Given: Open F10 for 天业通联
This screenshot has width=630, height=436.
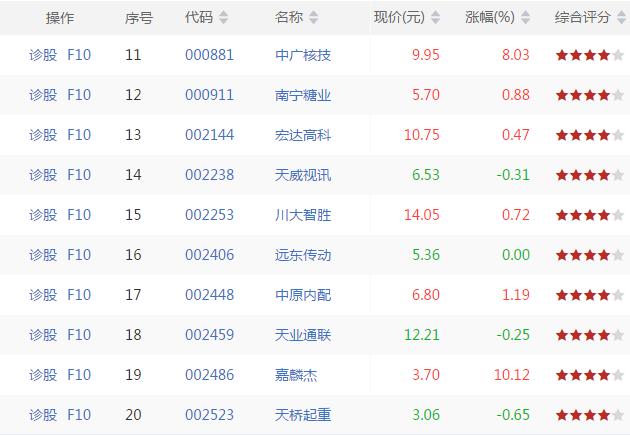Looking at the screenshot, I should click(x=79, y=335).
